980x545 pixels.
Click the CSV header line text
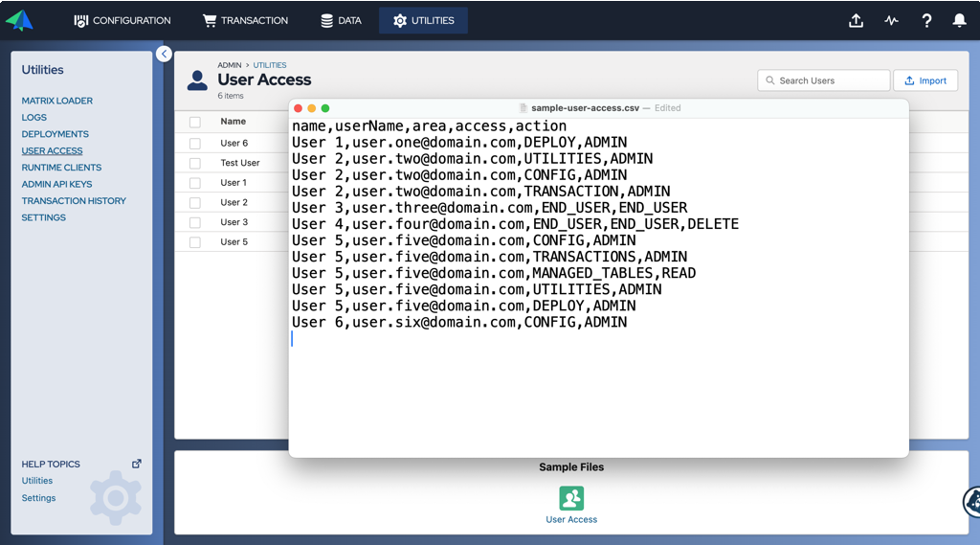click(429, 126)
